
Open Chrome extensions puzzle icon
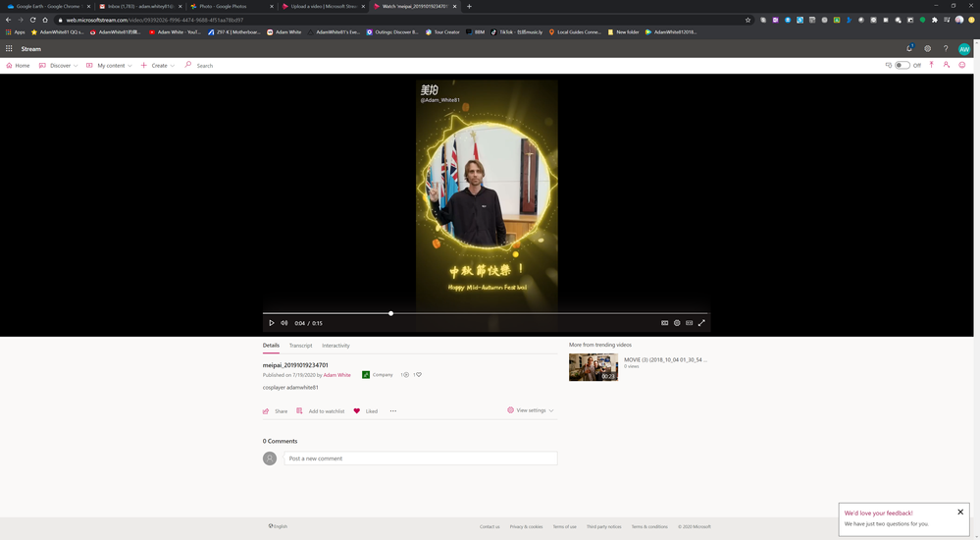pyautogui.click(x=934, y=20)
